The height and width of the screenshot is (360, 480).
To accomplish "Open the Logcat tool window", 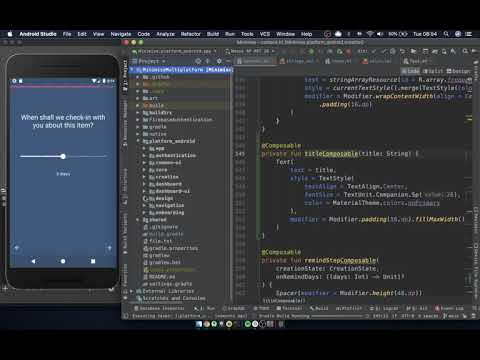I will [x=383, y=308].
